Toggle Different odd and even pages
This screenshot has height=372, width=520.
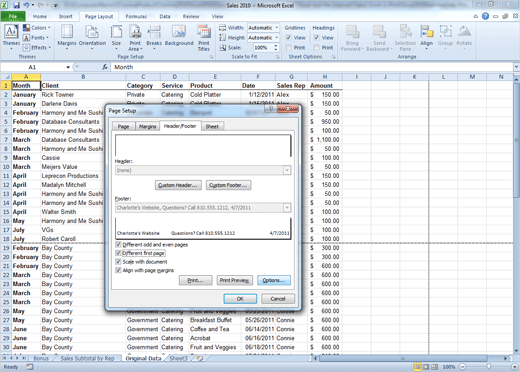click(x=118, y=244)
